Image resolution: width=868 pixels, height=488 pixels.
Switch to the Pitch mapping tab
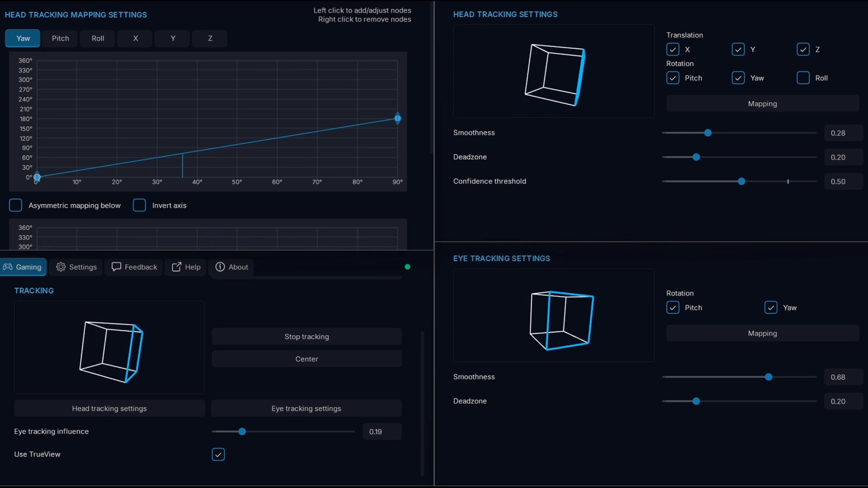tap(60, 38)
